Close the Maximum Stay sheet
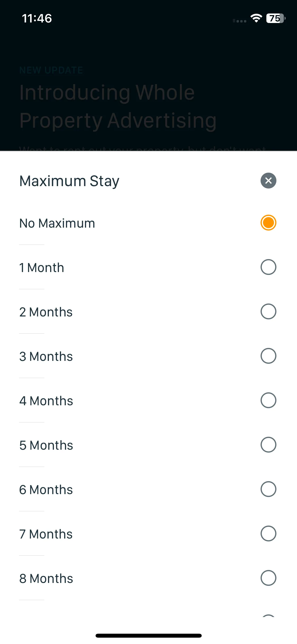This screenshot has width=297, height=644. pos(268,181)
